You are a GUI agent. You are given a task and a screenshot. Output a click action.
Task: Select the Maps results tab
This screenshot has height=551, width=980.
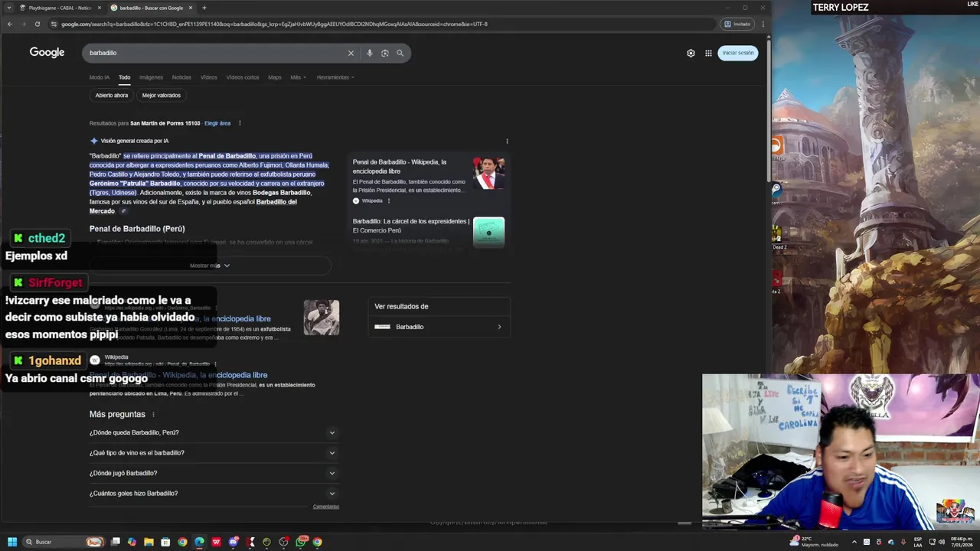click(x=274, y=77)
